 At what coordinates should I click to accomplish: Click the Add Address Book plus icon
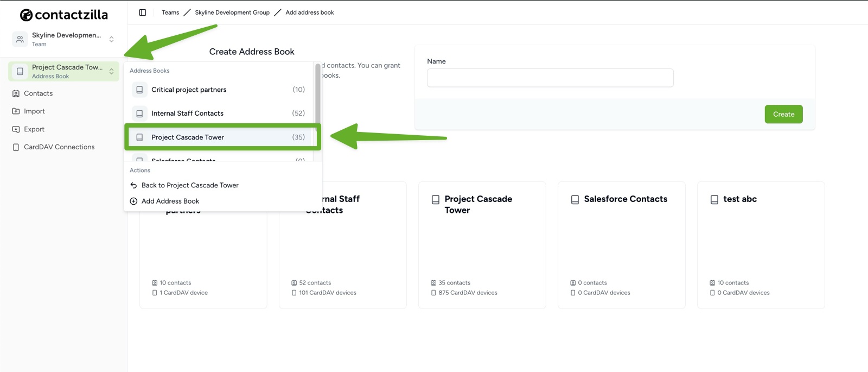pyautogui.click(x=133, y=201)
